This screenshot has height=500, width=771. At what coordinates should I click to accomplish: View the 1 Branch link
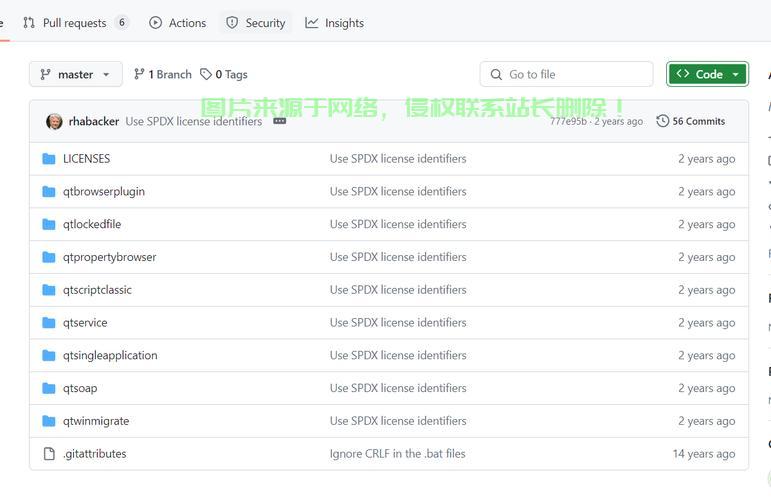click(163, 74)
